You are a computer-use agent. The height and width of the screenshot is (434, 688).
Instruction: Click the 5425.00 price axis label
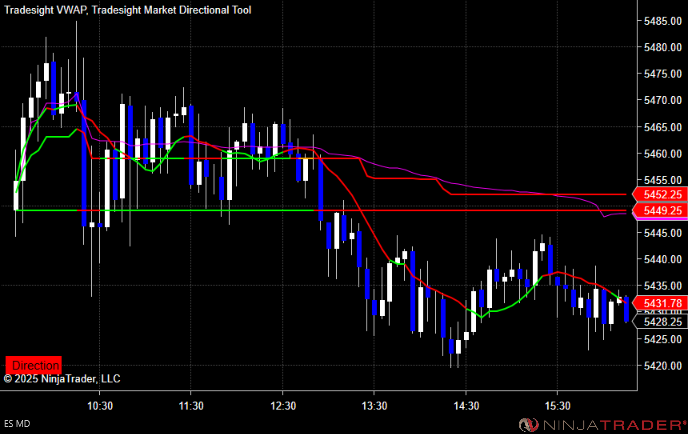(663, 339)
